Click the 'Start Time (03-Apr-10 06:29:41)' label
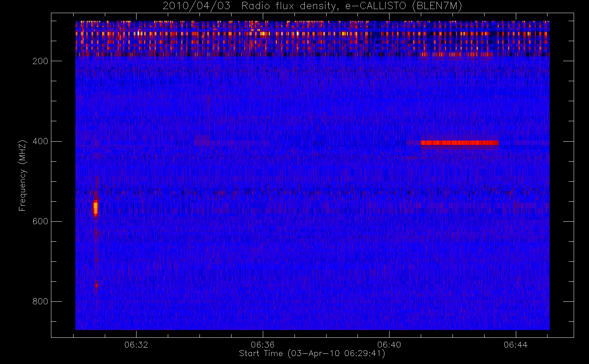The image size is (589, 364). click(312, 353)
